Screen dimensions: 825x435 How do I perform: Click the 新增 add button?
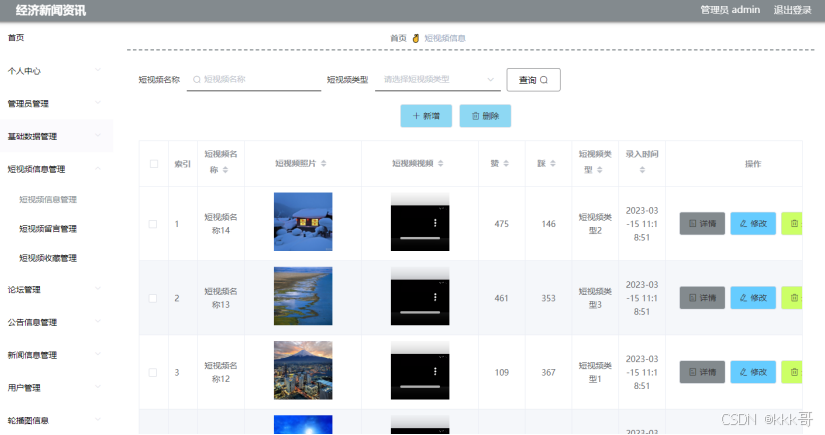coord(426,116)
